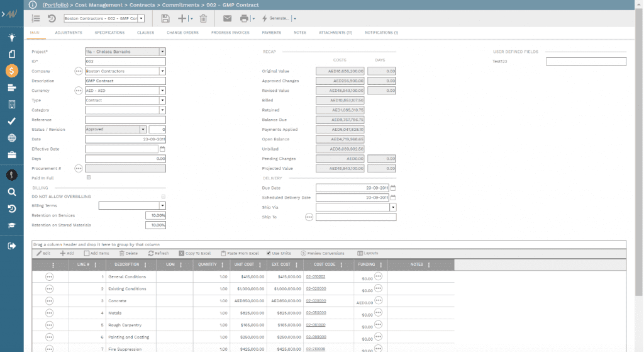This screenshot has height=352, width=644.
Task: Expand the Ship Via dropdown
Action: click(393, 207)
